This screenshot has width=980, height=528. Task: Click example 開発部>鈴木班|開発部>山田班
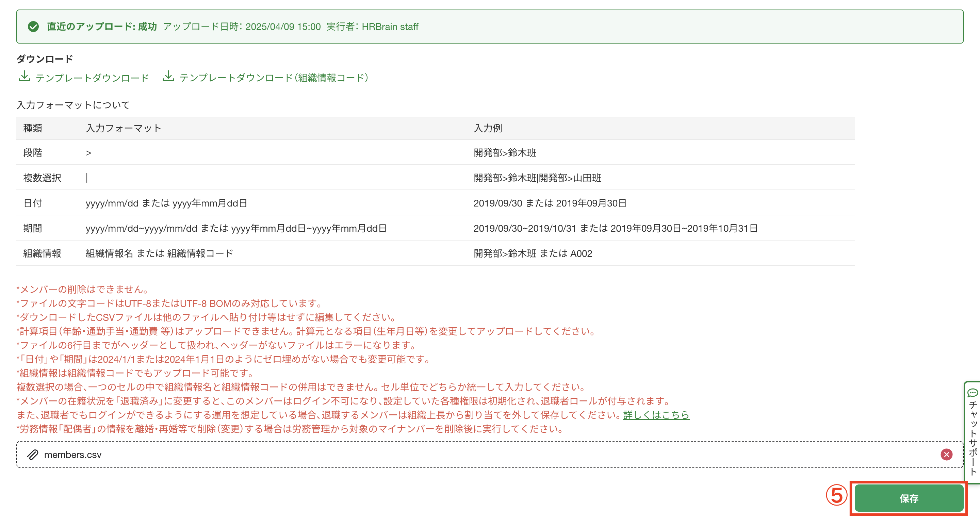click(537, 178)
